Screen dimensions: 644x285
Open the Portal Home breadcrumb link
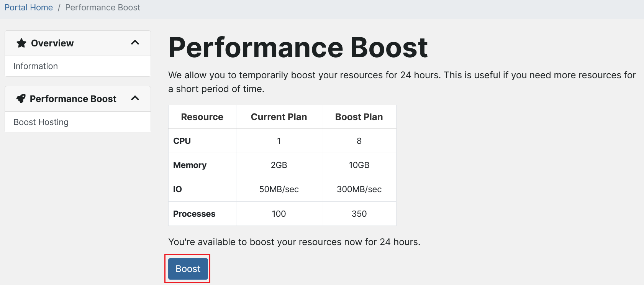pyautogui.click(x=28, y=7)
